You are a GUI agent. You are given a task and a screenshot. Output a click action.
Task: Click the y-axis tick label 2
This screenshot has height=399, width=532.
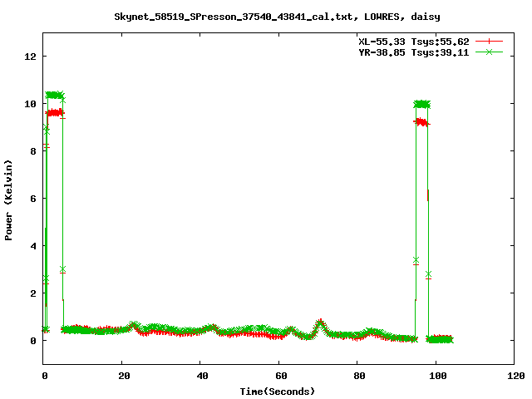[33, 293]
